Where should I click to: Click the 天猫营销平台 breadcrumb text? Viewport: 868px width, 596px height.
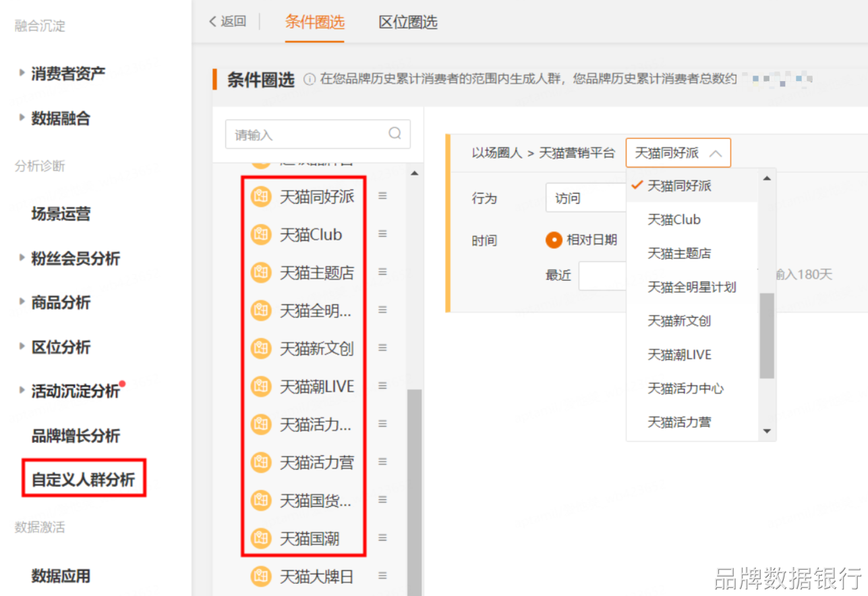pyautogui.click(x=577, y=153)
